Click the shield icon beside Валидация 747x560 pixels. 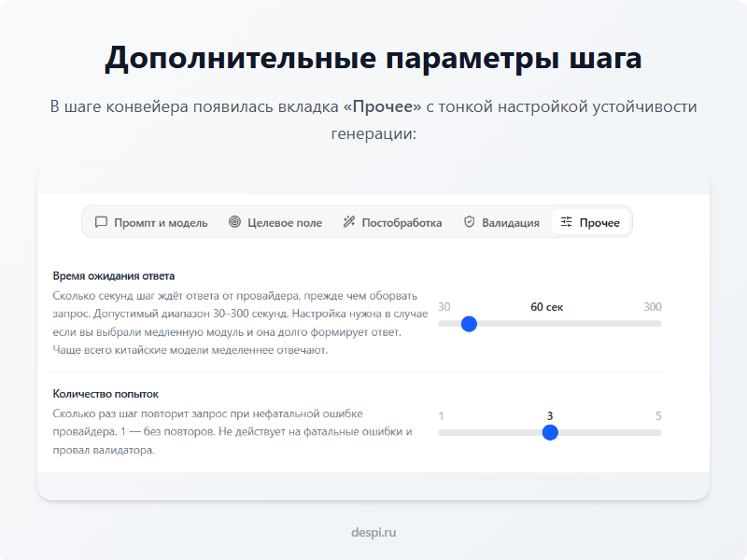click(470, 222)
